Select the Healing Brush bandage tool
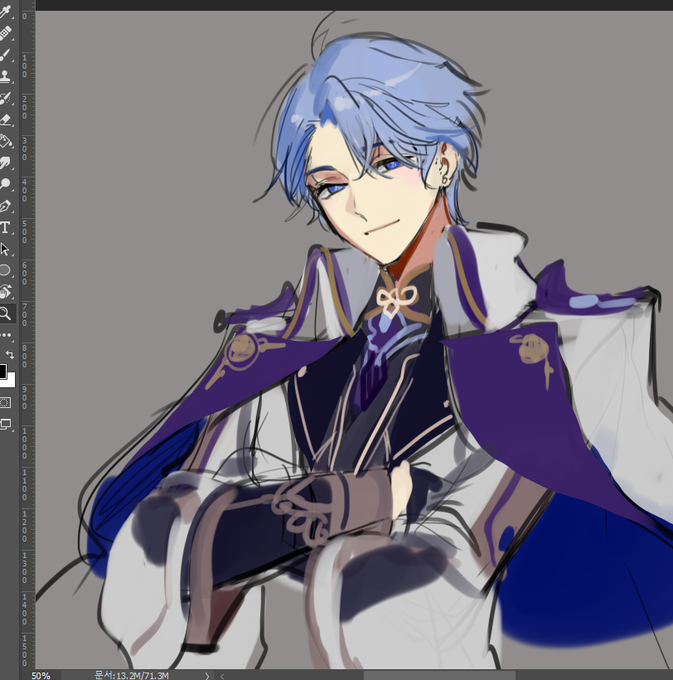 pos(5,33)
